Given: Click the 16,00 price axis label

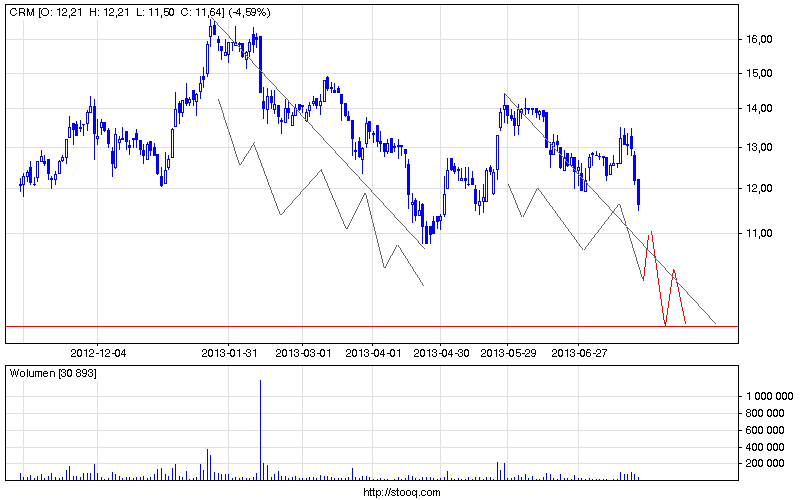Looking at the screenshot, I should (759, 39).
